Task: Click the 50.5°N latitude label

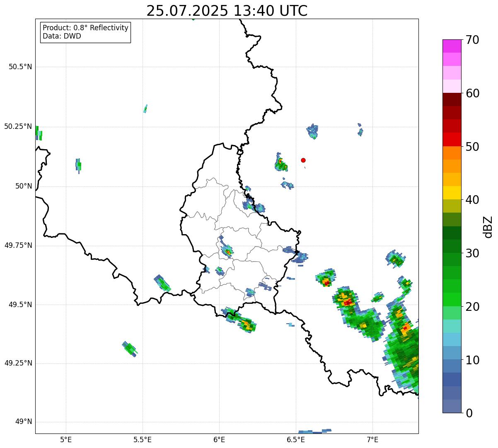Action: 20,67
